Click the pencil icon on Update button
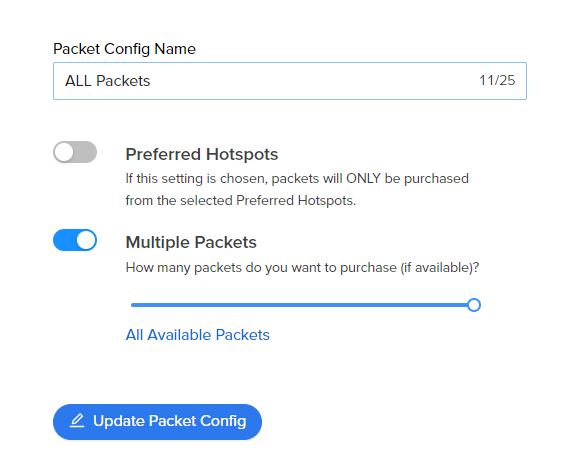The width and height of the screenshot is (561, 459). click(x=77, y=421)
